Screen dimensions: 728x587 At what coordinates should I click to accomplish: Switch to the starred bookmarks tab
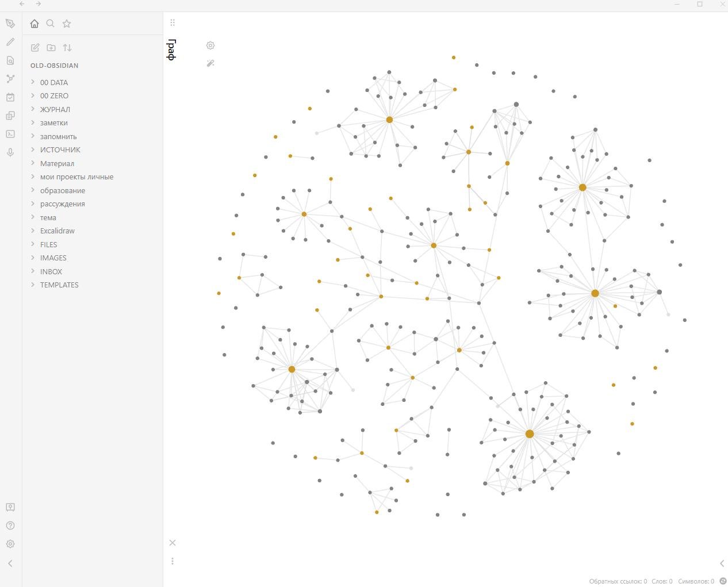(x=67, y=24)
